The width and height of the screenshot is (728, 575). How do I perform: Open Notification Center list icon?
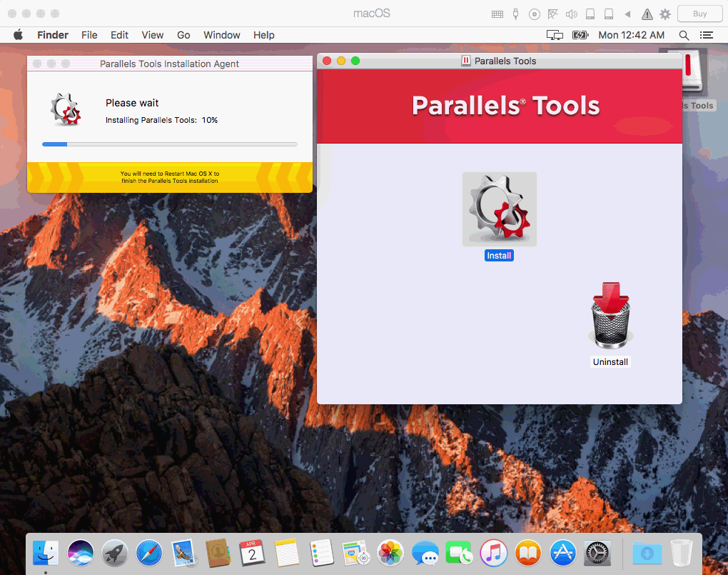[707, 35]
